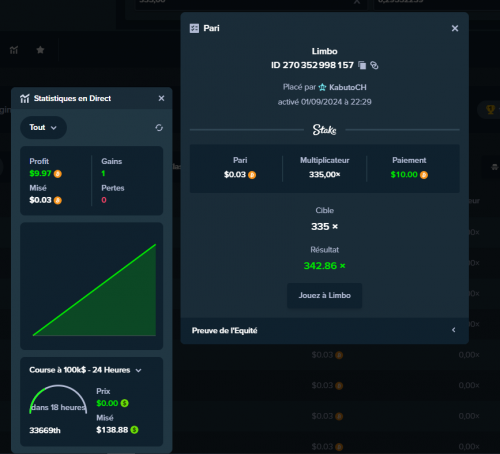
Task: Click the bitcoin icon beside Misé $0.03
Action: click(58, 200)
